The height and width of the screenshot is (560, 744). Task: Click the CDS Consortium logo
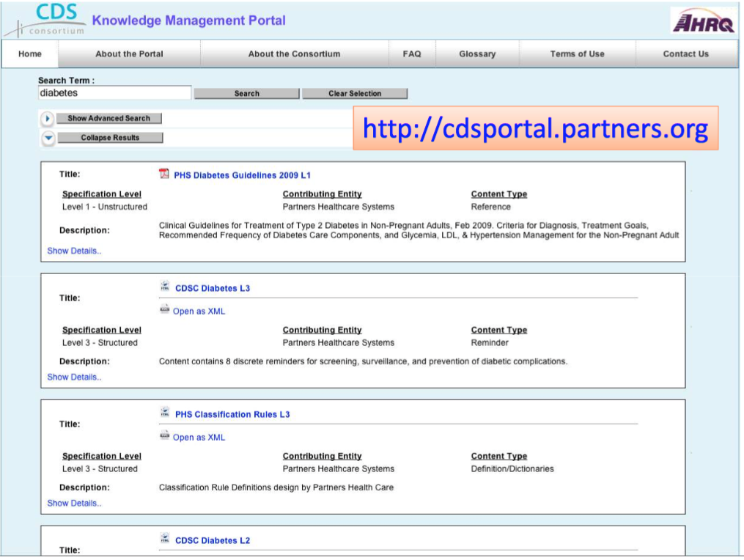point(45,20)
